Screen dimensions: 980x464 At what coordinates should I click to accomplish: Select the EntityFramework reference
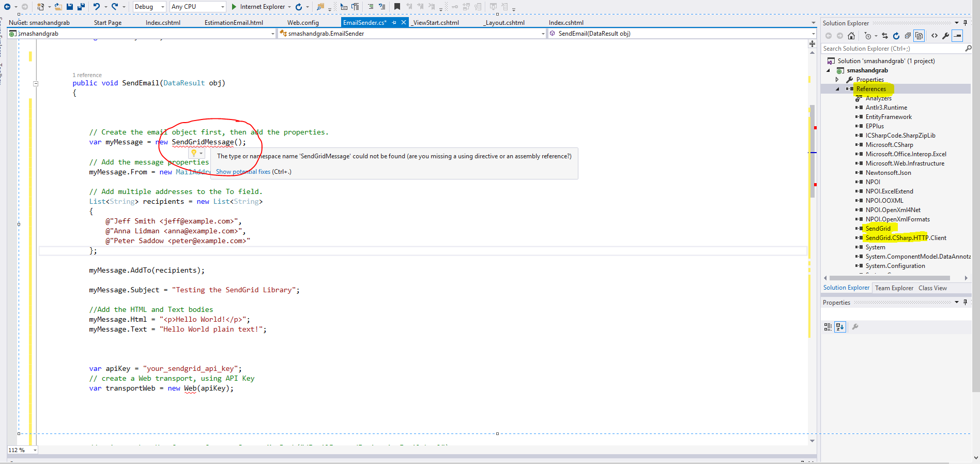point(889,117)
